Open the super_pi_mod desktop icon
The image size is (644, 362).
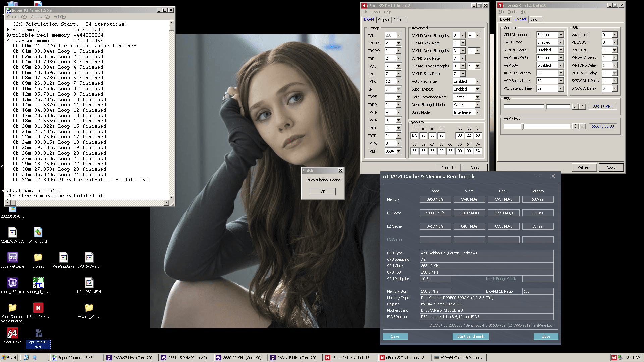38,283
